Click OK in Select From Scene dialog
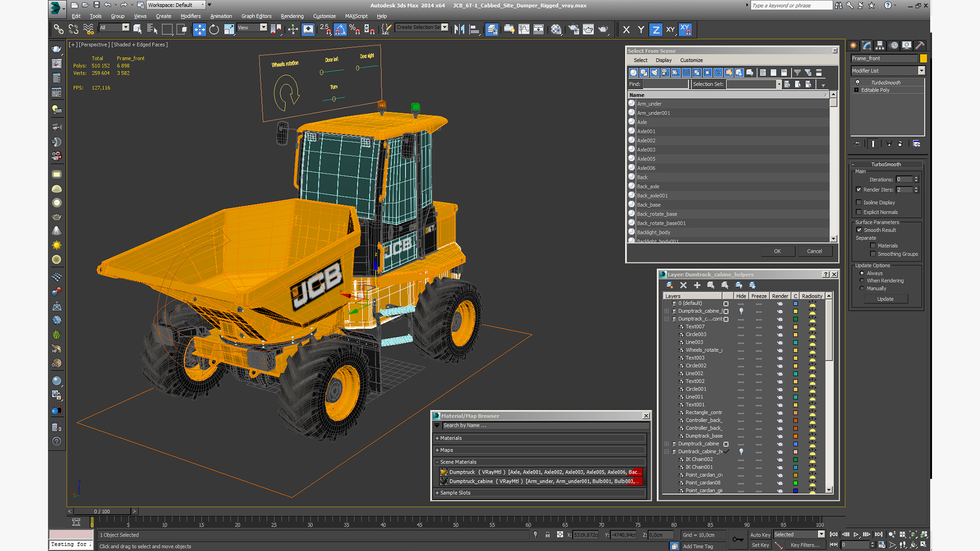Screen dimensions: 980x551 point(777,251)
